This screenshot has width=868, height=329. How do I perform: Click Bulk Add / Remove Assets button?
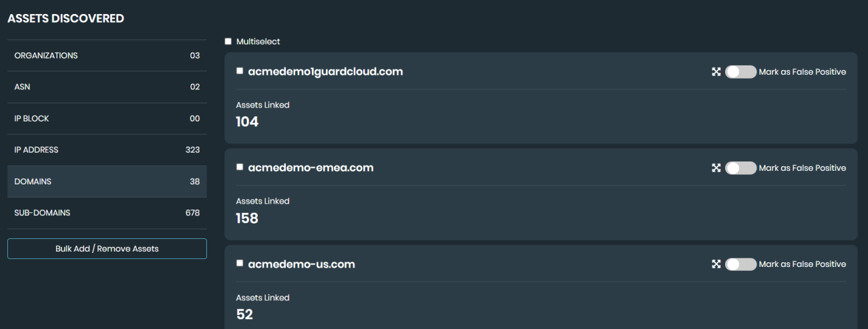click(x=107, y=248)
